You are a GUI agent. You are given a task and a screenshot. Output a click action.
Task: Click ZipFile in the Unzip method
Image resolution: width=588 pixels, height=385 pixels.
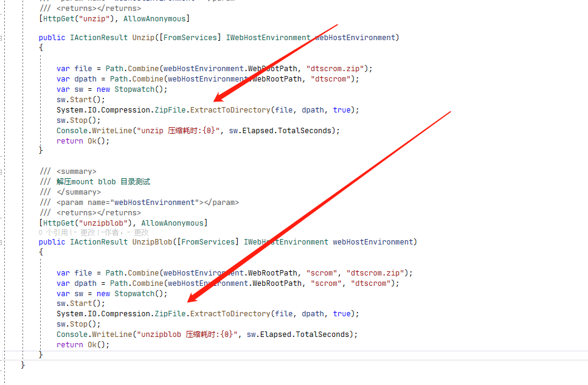pyautogui.click(x=170, y=110)
